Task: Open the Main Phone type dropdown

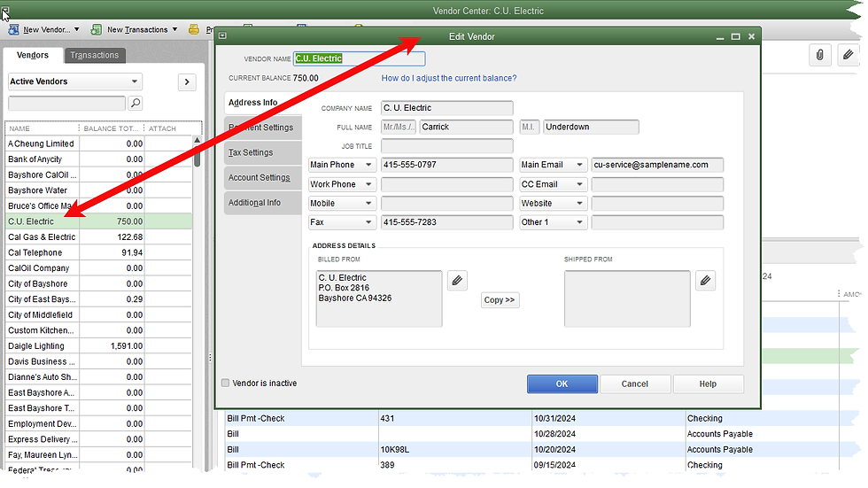Action: pyautogui.click(x=342, y=165)
